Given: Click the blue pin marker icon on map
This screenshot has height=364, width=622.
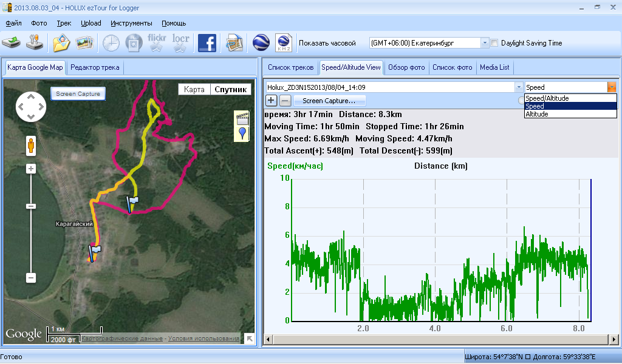Looking at the screenshot, I should pos(242,133).
